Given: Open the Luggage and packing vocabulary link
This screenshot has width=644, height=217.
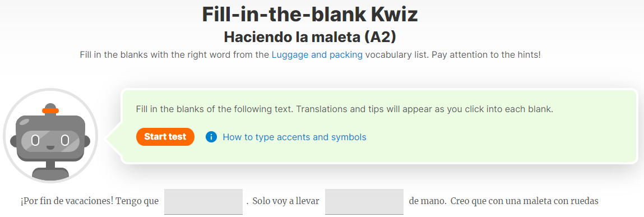Looking at the screenshot, I should pos(317,54).
